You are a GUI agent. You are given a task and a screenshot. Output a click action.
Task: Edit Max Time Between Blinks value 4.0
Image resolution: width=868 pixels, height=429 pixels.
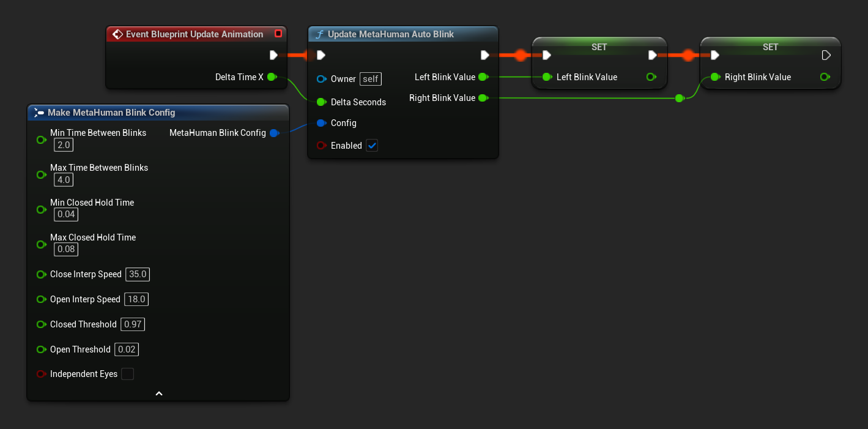click(63, 179)
